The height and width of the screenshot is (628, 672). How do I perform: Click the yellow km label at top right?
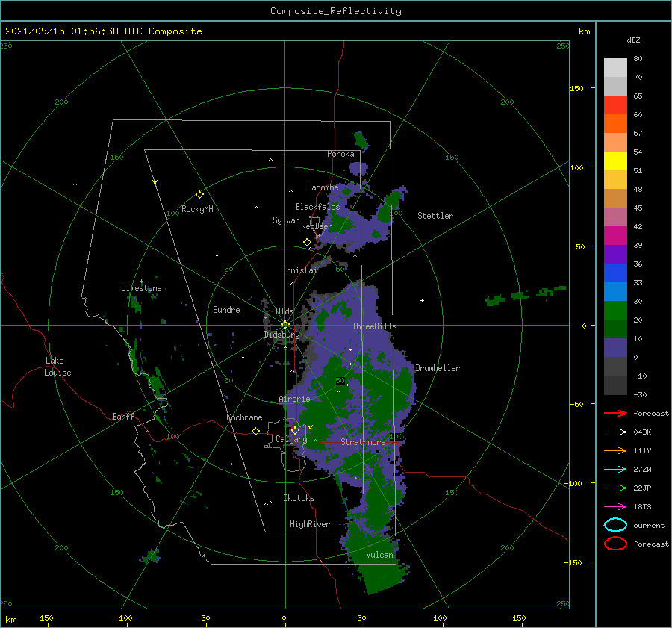click(584, 31)
